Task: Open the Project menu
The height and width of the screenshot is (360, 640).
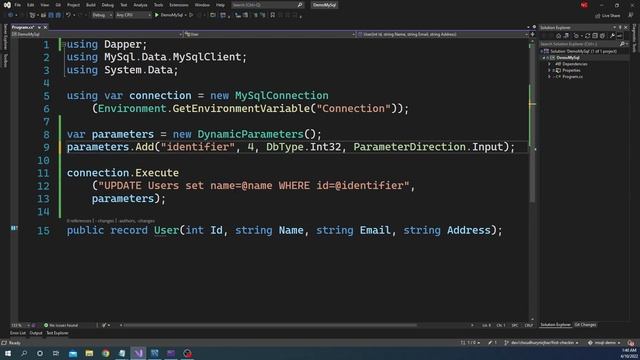Action: tap(73, 5)
